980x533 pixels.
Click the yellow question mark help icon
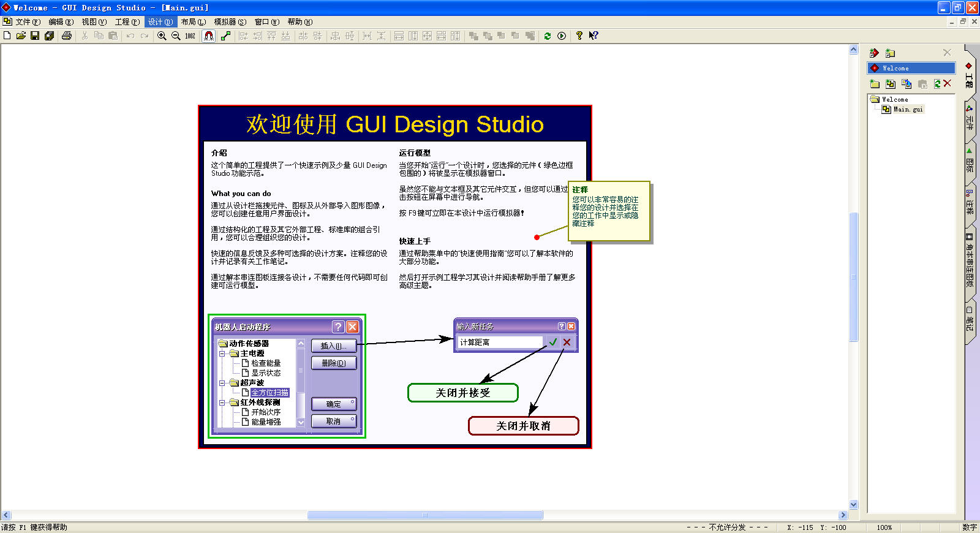click(579, 36)
